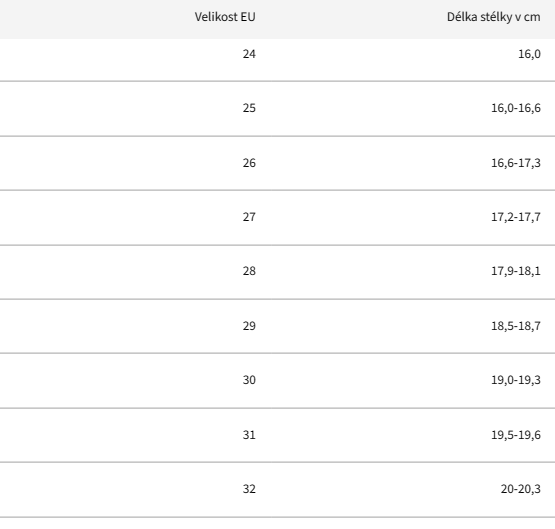Select size 24 cell
555x529 pixels.
point(249,54)
